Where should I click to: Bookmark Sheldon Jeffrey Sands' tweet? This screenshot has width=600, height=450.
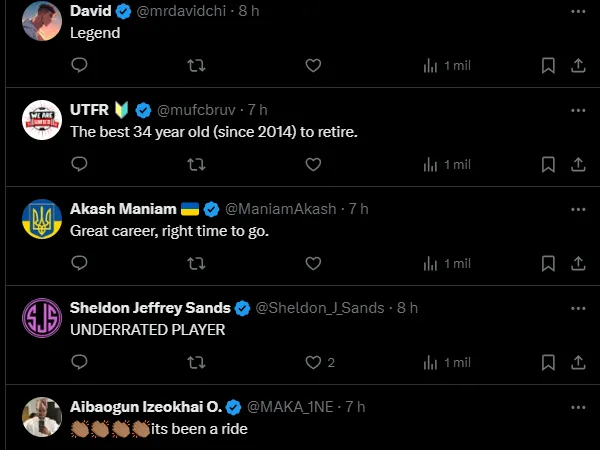548,362
